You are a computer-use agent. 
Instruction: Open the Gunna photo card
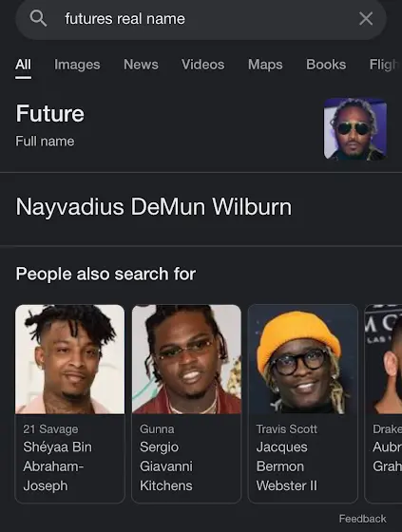[186, 404]
